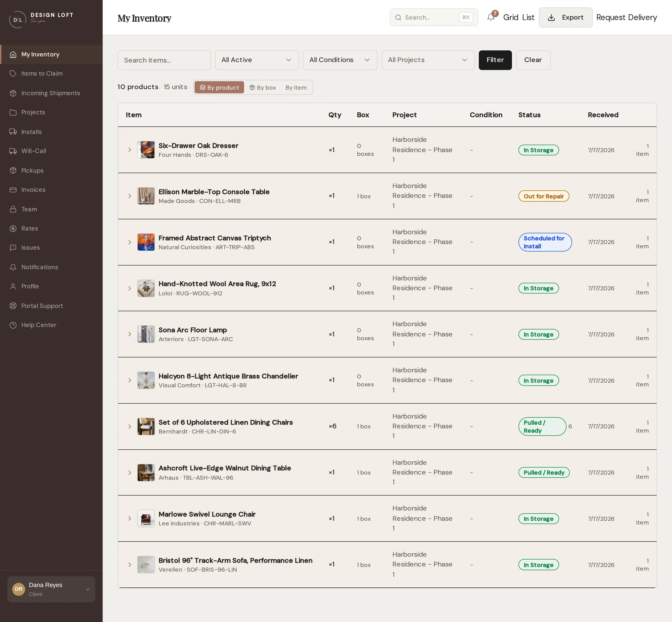
Task: Click the Installs truck icon
Action: pos(13,132)
